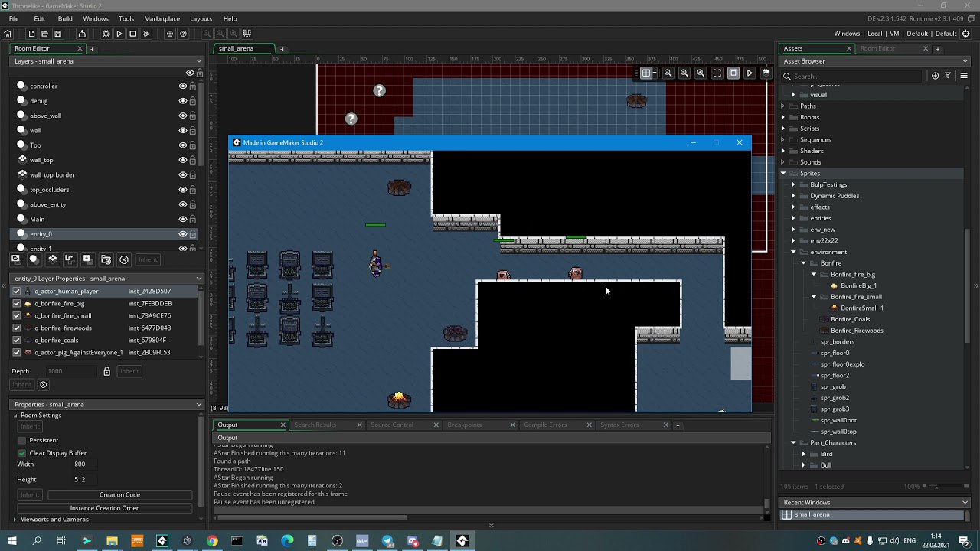Screen dimensions: 980x551
Task: Open the Marketplace menu
Action: pos(162,18)
